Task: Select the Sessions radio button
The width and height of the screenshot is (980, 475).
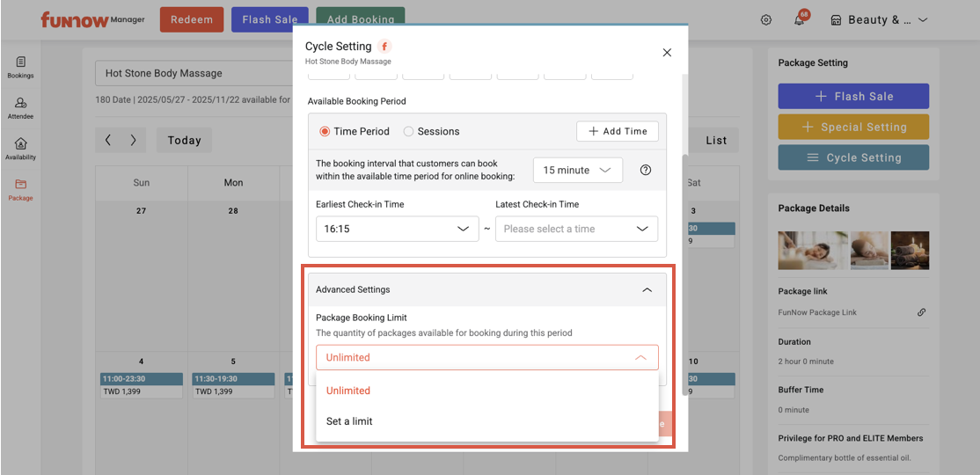Action: pos(408,131)
